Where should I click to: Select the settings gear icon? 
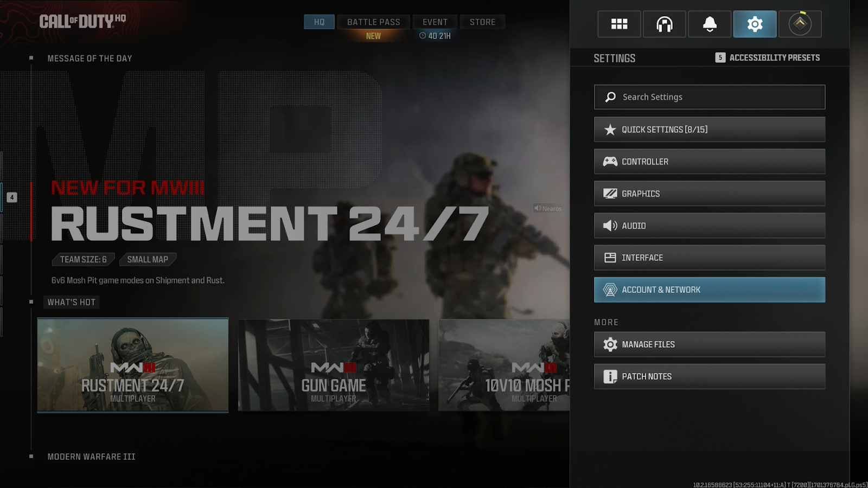pos(755,24)
